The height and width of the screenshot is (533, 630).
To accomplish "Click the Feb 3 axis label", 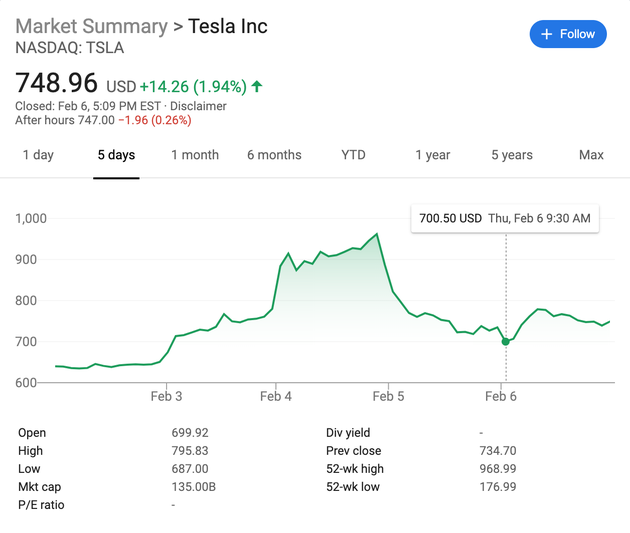I will [x=166, y=396].
